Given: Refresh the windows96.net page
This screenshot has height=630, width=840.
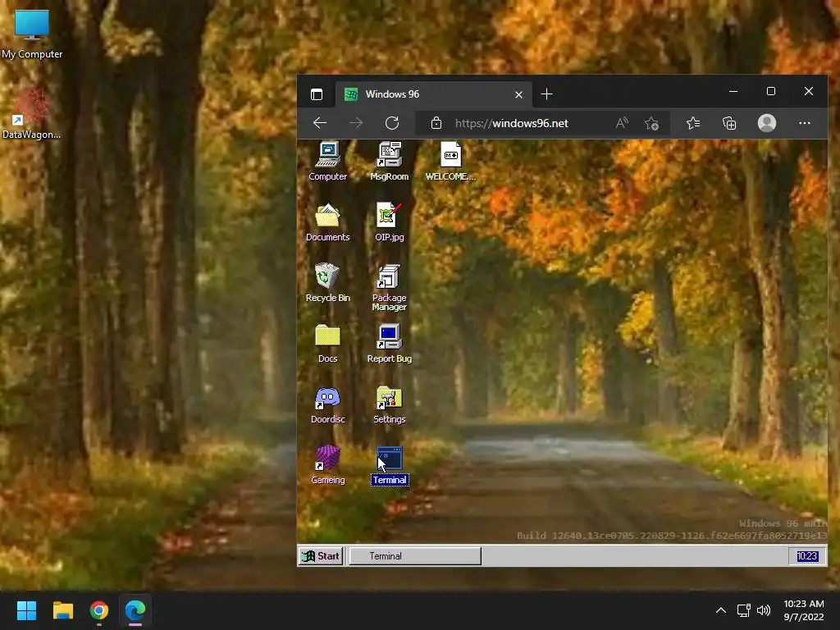Looking at the screenshot, I should tap(392, 123).
